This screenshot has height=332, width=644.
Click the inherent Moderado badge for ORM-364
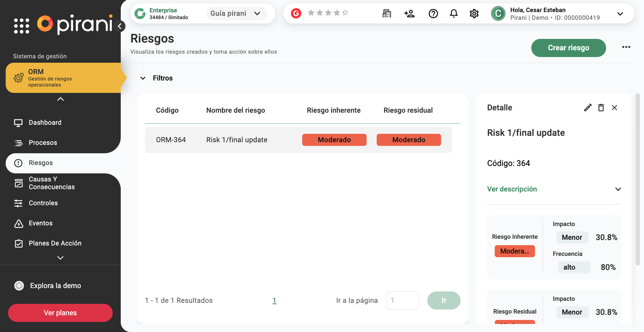(x=334, y=140)
